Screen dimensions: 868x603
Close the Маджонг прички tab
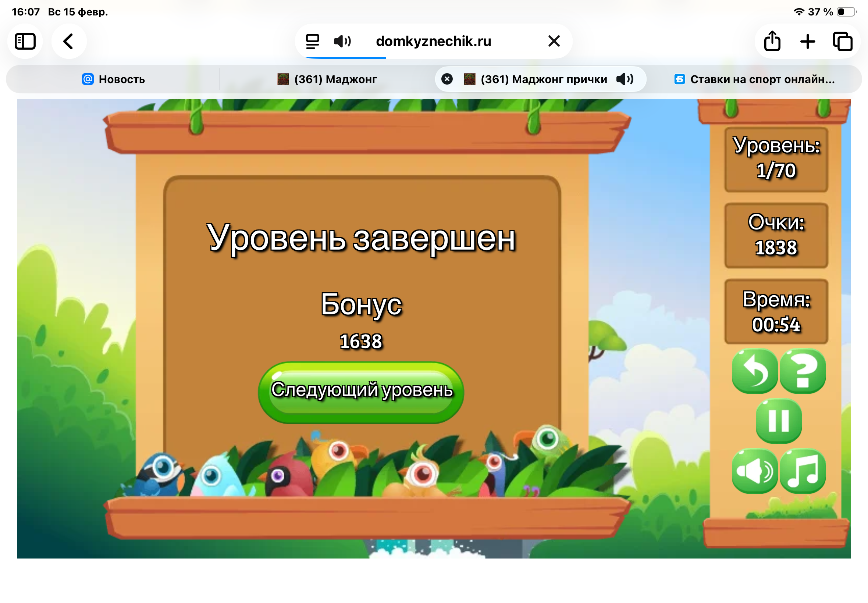pyautogui.click(x=447, y=79)
